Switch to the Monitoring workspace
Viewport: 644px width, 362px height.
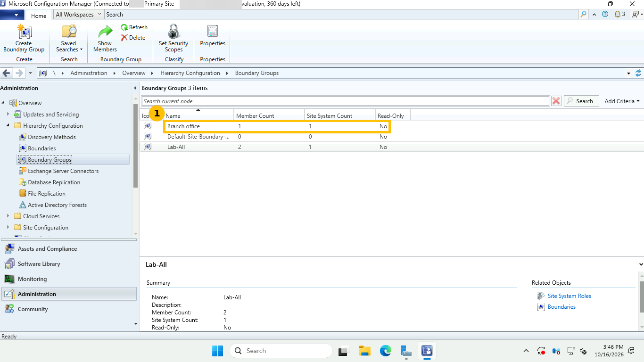click(x=69, y=279)
